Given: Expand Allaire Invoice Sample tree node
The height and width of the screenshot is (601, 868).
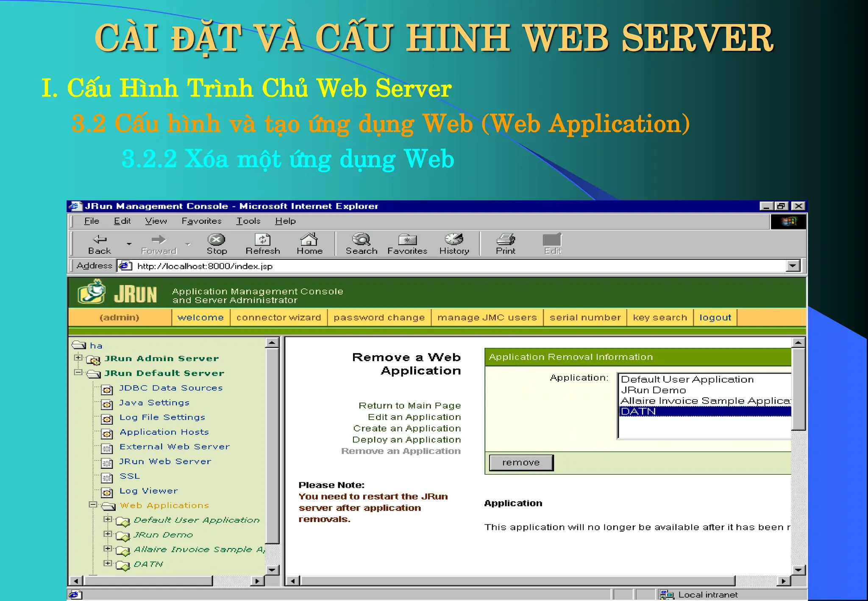Looking at the screenshot, I should tap(108, 548).
